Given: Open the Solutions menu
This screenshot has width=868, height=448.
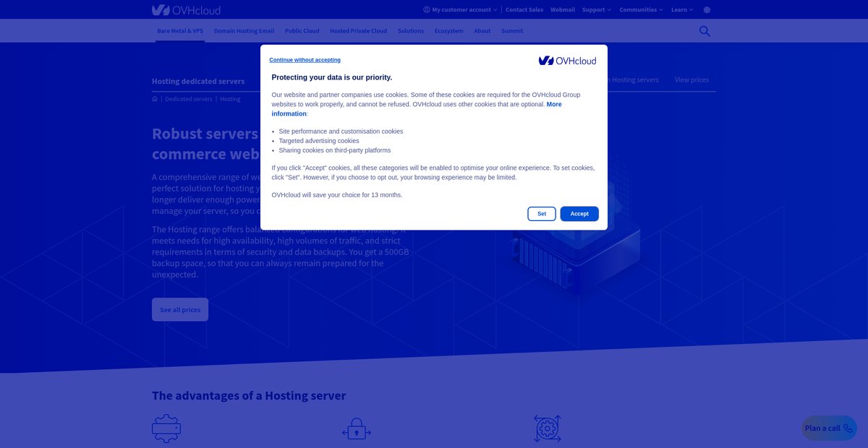Looking at the screenshot, I should tap(411, 31).
